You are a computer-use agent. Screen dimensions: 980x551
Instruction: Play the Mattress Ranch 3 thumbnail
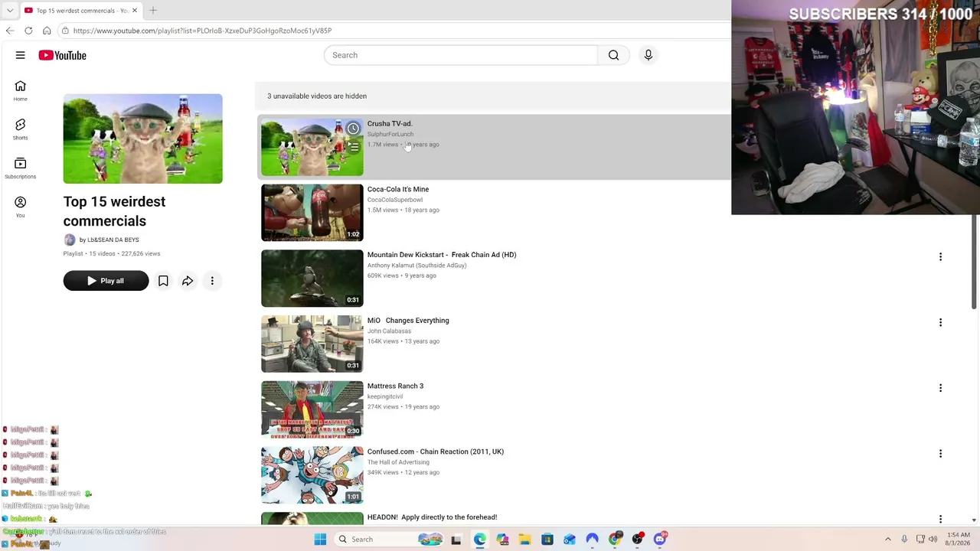coord(312,409)
